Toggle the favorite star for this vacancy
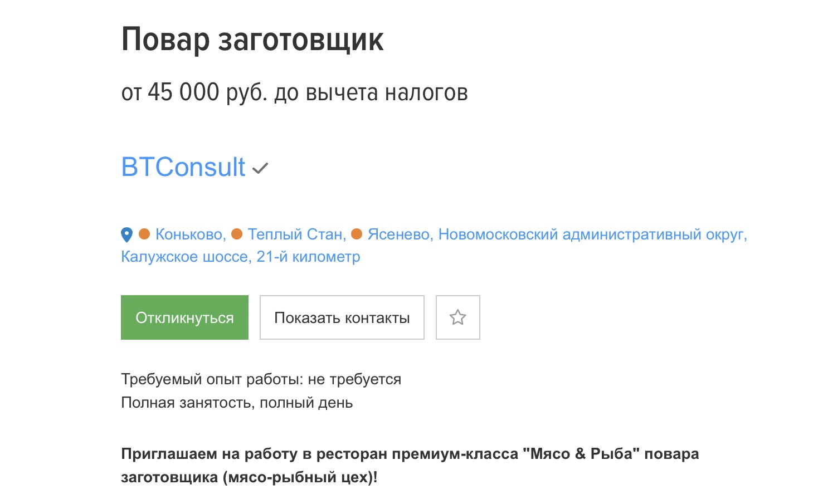The width and height of the screenshot is (823, 504). click(x=457, y=317)
